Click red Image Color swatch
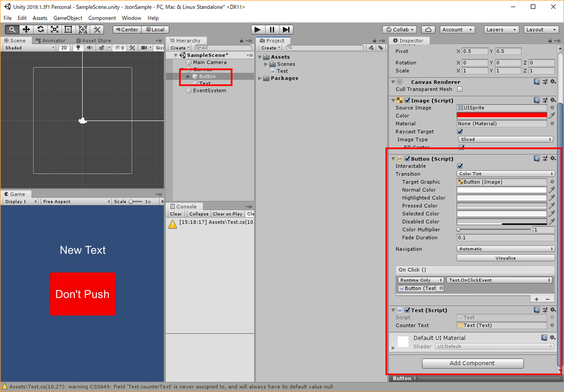Image resolution: width=564 pixels, height=392 pixels. click(x=502, y=115)
